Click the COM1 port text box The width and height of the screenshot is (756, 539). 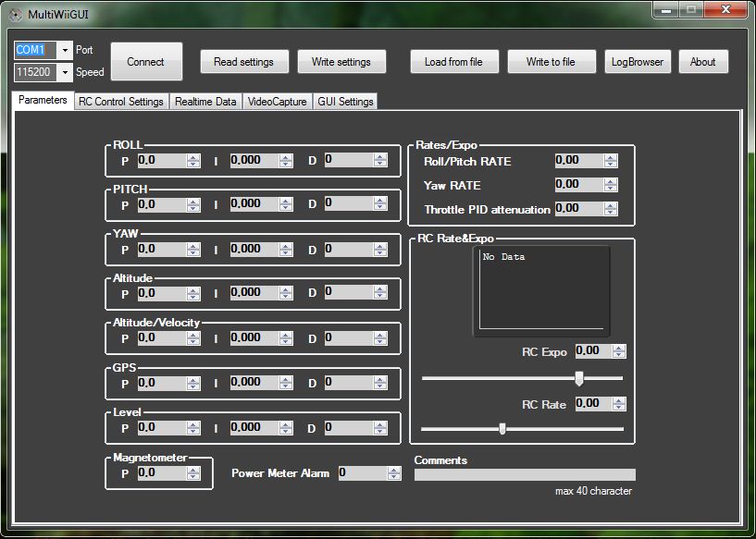(x=37, y=50)
